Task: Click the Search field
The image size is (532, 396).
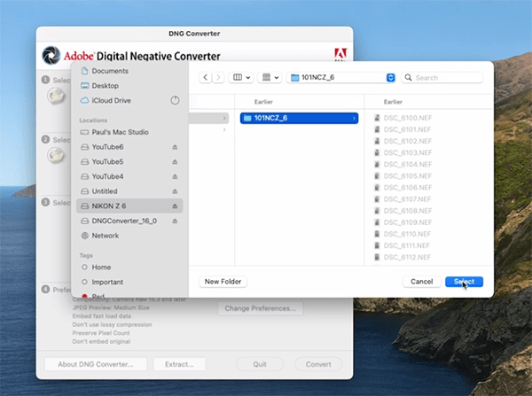Action: (442, 77)
